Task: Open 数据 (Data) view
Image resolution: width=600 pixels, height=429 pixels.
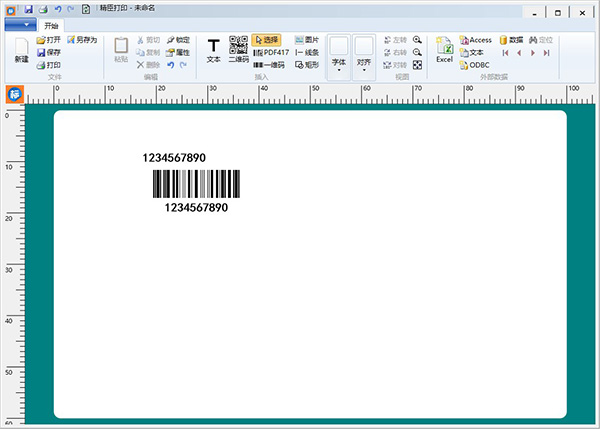Action: click(x=511, y=40)
